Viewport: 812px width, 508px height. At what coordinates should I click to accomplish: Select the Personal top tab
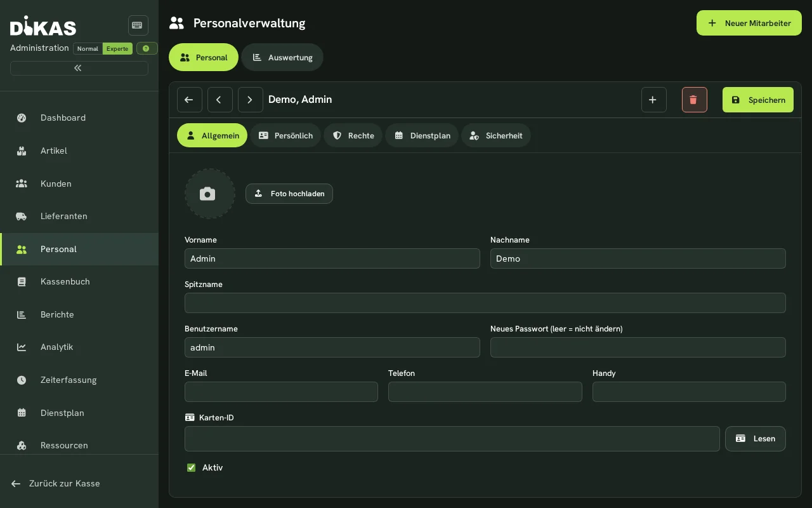(204, 57)
